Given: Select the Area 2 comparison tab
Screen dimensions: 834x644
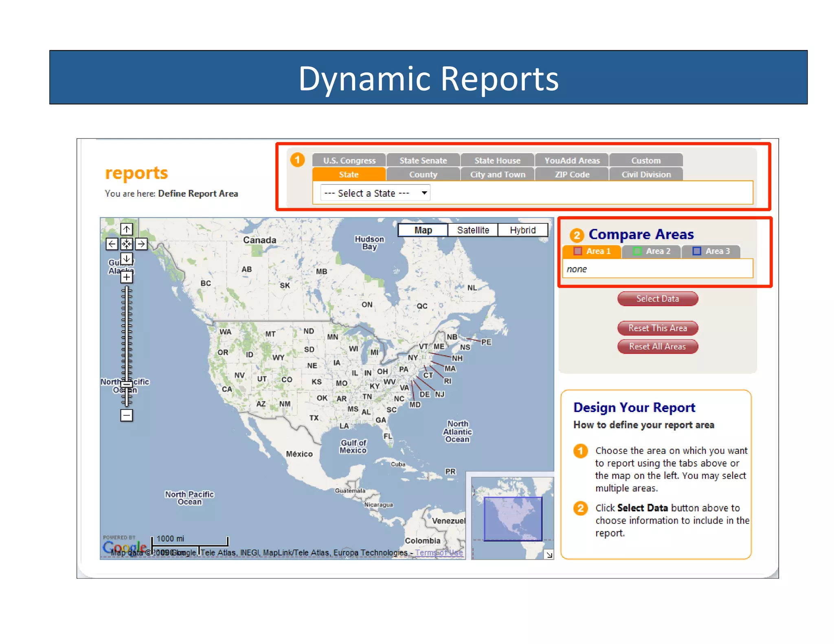Looking at the screenshot, I should [652, 251].
